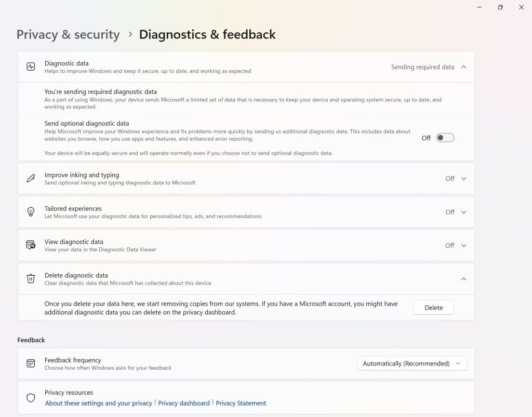Click the 'Sending required data' status text

tap(422, 67)
